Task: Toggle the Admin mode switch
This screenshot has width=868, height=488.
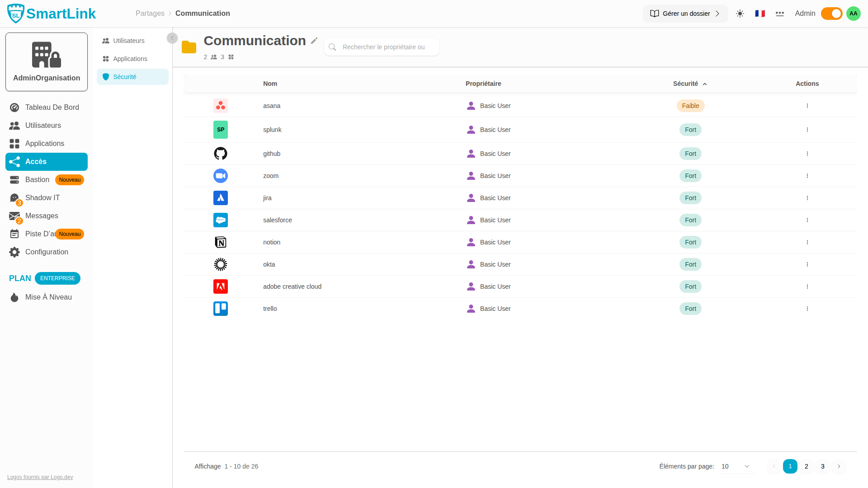Action: click(831, 14)
